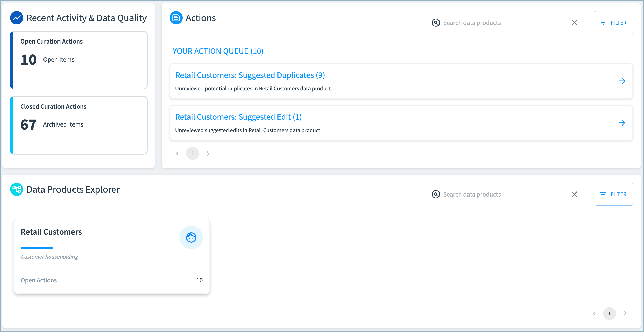The image size is (644, 332).
Task: Next page in Data Products Explorer
Action: [625, 313]
